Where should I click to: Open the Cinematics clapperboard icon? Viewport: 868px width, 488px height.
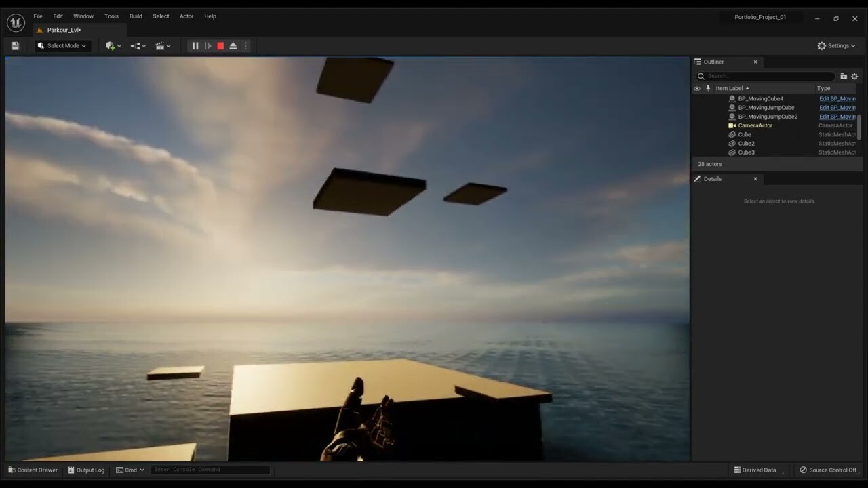tap(161, 45)
